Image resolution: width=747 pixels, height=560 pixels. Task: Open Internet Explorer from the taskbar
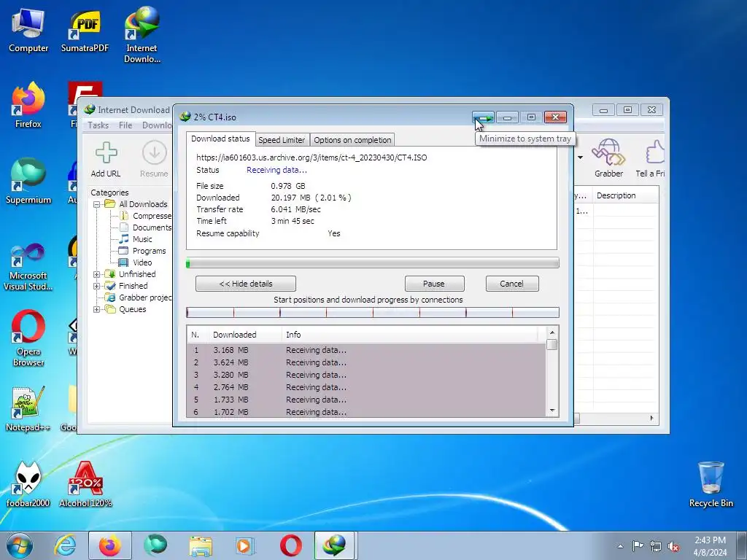65,545
